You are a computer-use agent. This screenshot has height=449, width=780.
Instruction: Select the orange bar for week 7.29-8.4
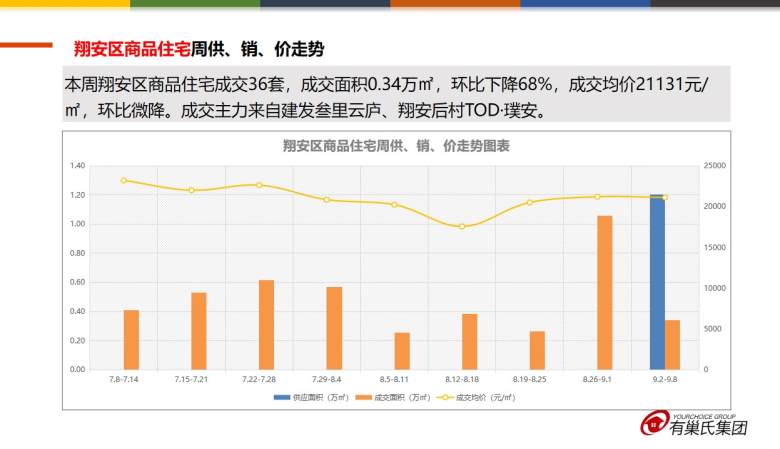point(334,328)
